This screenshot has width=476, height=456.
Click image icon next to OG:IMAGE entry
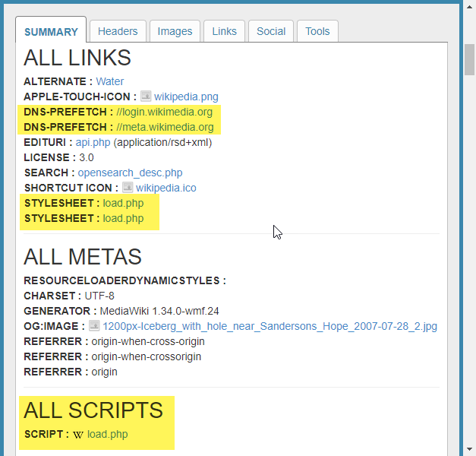[x=94, y=326]
